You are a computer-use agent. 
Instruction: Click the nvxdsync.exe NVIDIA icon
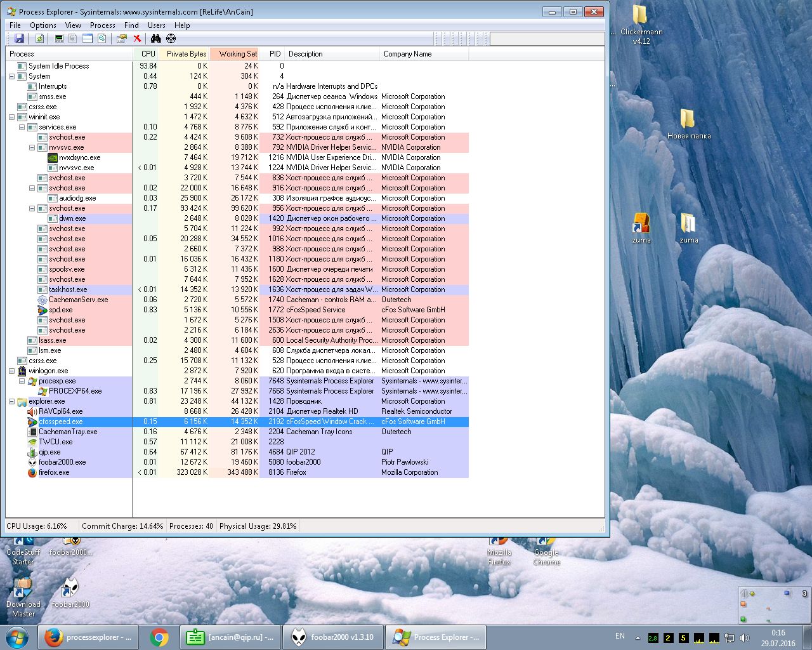[53, 157]
